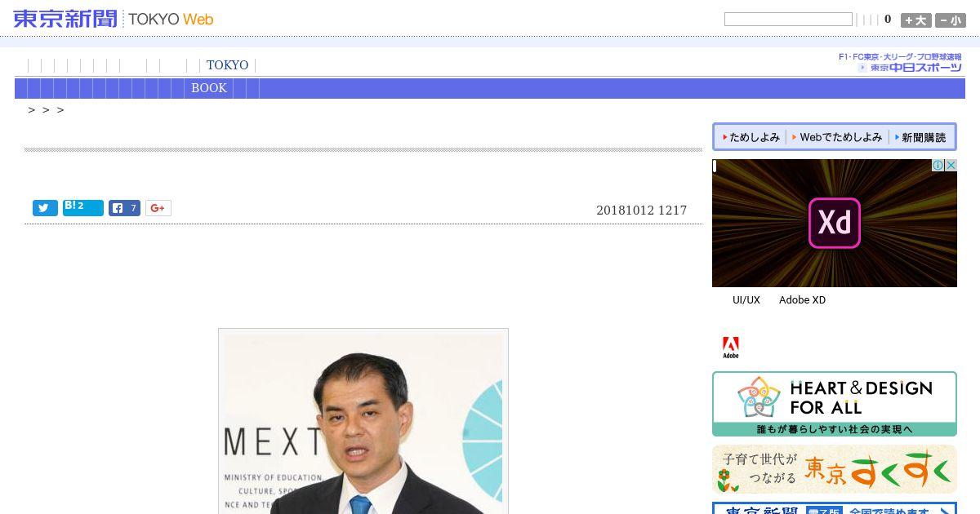
Task: Share article via Twitter icon
Action: (45, 208)
